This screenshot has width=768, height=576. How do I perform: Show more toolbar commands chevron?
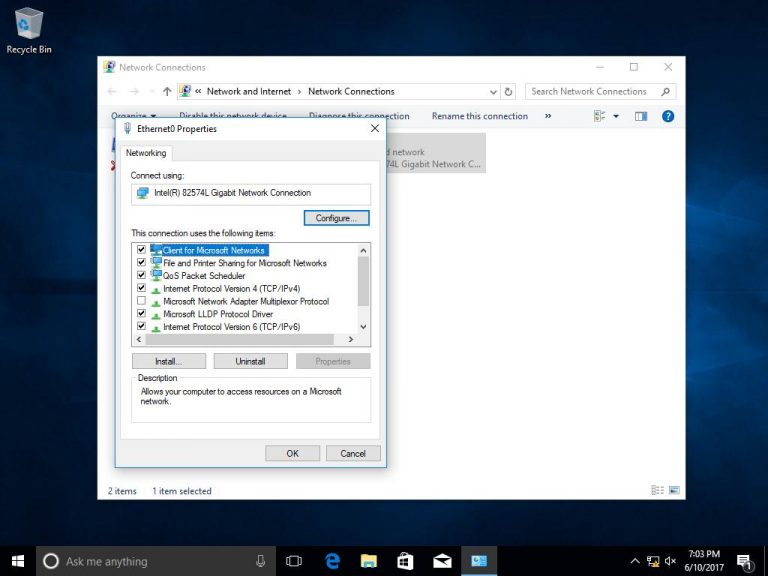click(548, 116)
